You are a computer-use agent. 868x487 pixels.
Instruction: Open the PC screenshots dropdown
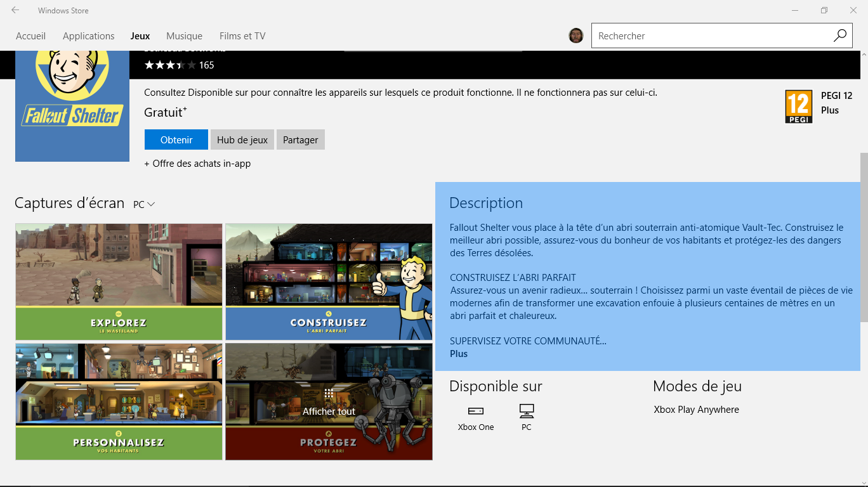coord(144,204)
